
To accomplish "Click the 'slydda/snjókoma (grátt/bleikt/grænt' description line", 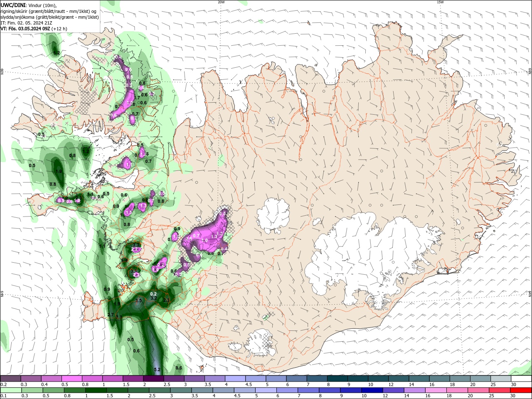I will 49,17.
